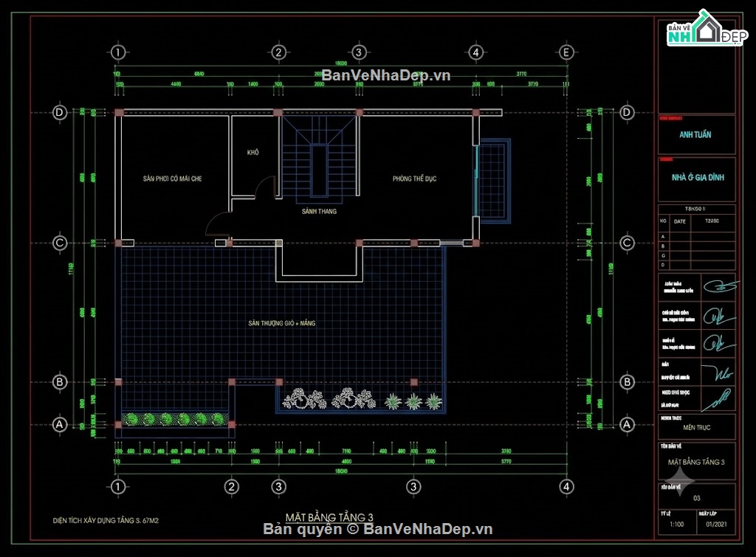
Task: Click the NO column header in revision table
Action: pos(663,221)
